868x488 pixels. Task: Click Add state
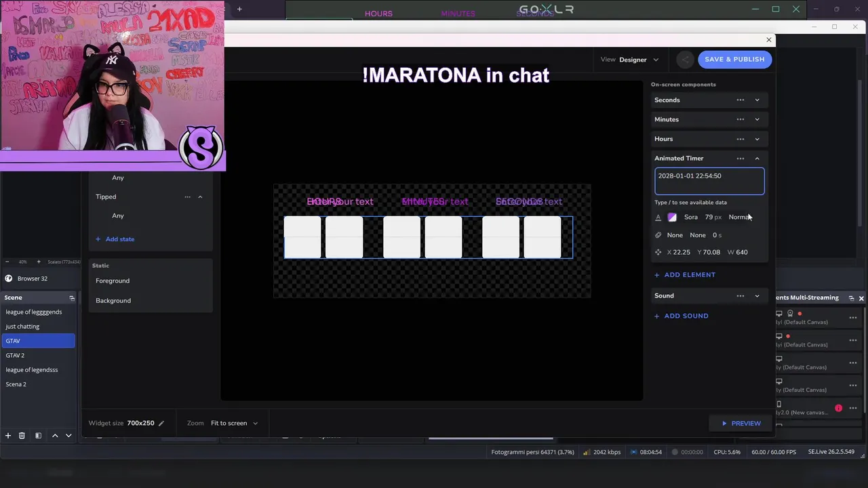pyautogui.click(x=115, y=239)
